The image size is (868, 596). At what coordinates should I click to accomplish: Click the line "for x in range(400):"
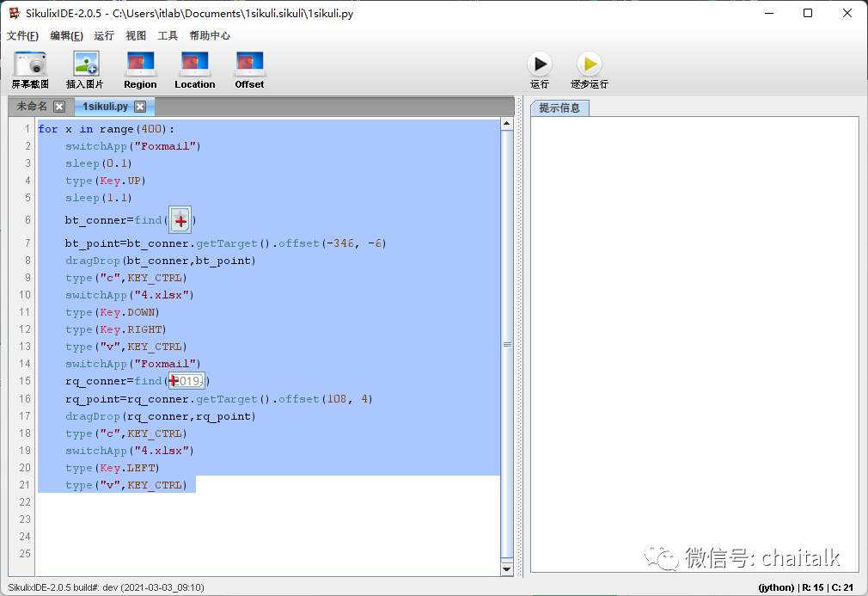click(107, 129)
